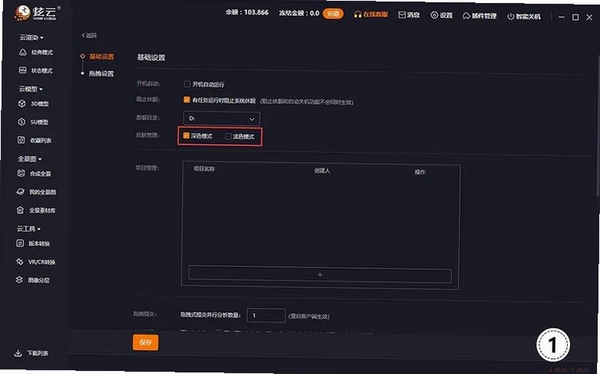The image size is (600, 374).
Task: Open the SU模型 sidebar icon
Action: [x=22, y=122]
